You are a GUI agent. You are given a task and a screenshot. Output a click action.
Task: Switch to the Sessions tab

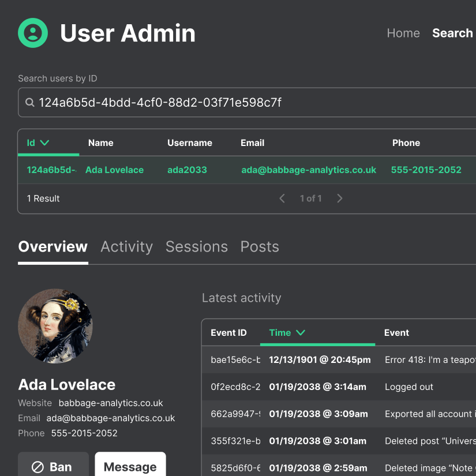[x=196, y=247]
